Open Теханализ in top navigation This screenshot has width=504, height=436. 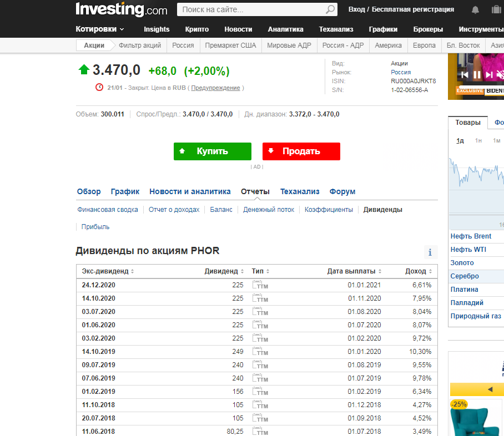pyautogui.click(x=336, y=29)
